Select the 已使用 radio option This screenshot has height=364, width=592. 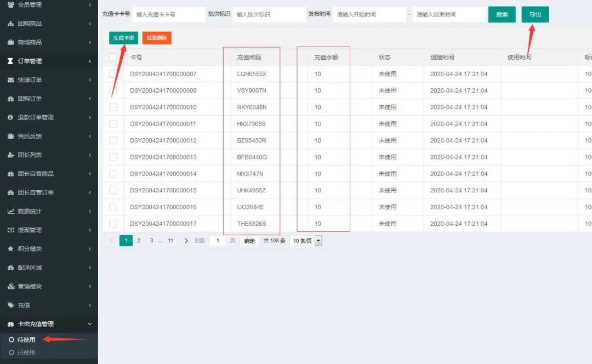tap(12, 352)
